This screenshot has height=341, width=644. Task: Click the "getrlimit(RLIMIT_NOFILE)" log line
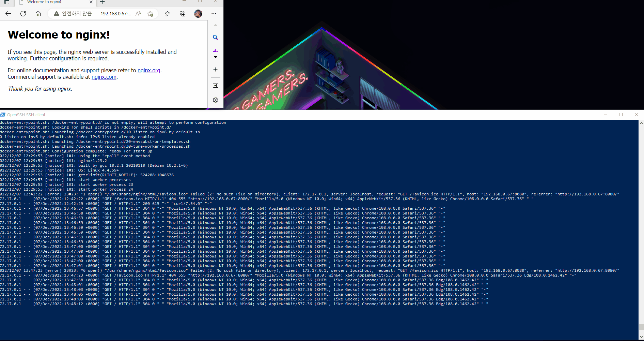coord(87,175)
